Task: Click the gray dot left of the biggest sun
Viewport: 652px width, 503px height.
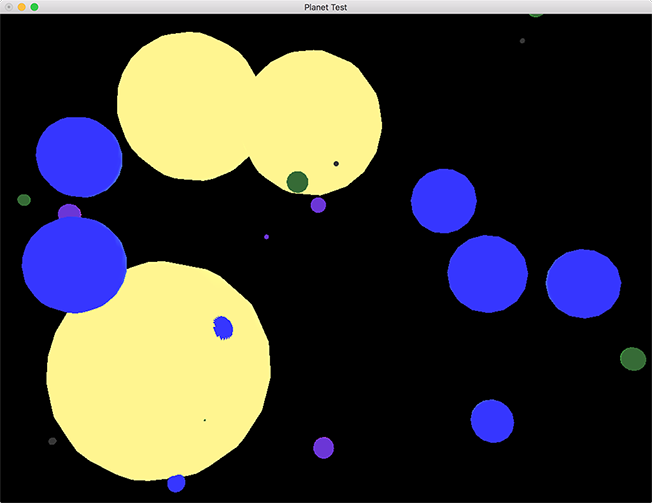Action: [x=52, y=441]
